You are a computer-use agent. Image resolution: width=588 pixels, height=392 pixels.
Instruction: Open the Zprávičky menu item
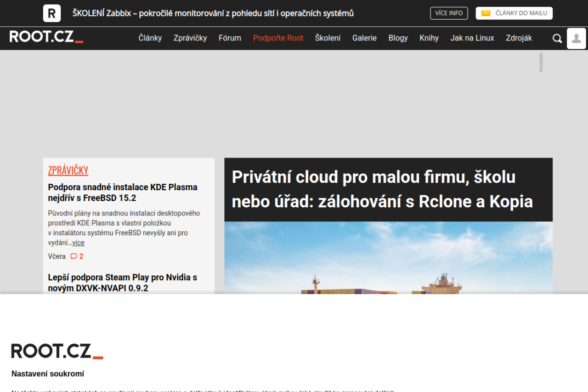click(x=190, y=38)
